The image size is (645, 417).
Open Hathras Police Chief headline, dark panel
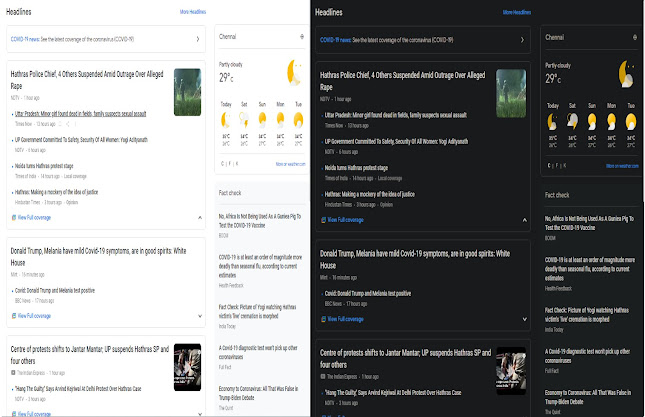pyautogui.click(x=403, y=81)
